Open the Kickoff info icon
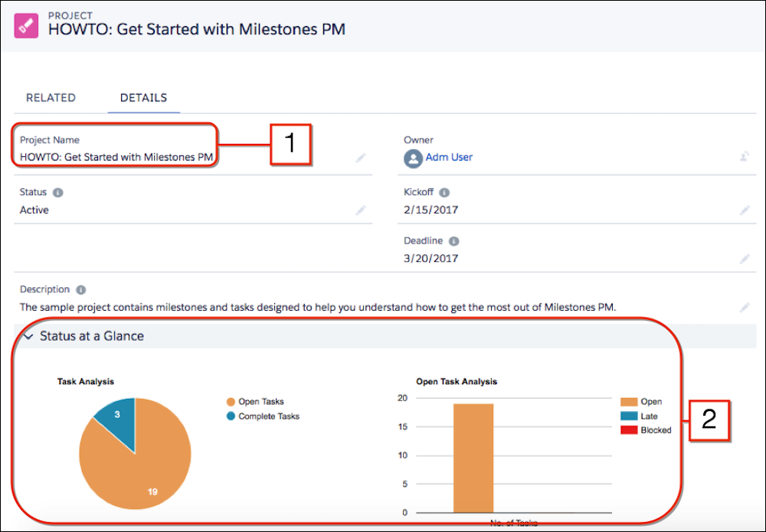This screenshot has width=766, height=532. [x=444, y=192]
